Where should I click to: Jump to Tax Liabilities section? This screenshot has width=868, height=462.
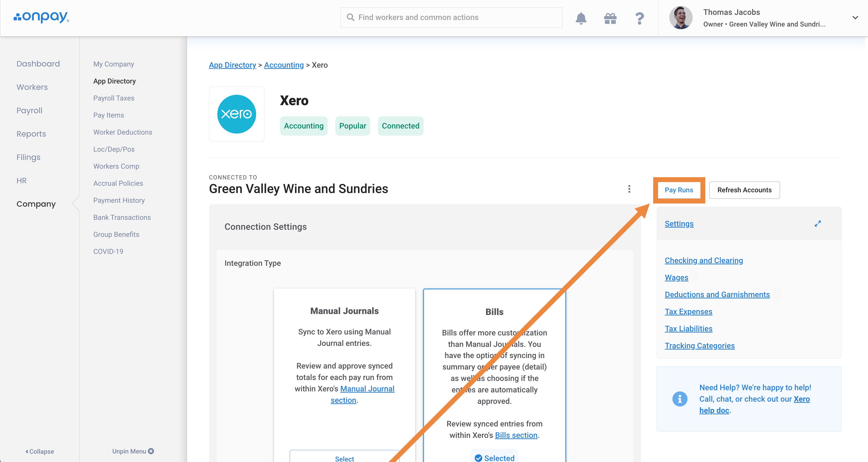tap(689, 329)
